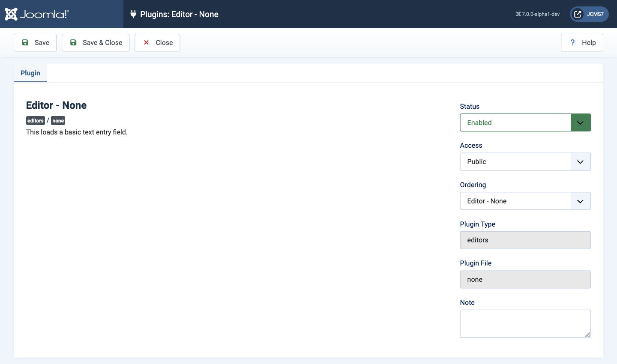617x364 pixels.
Task: Click the none badge under the title
Action: (x=58, y=121)
